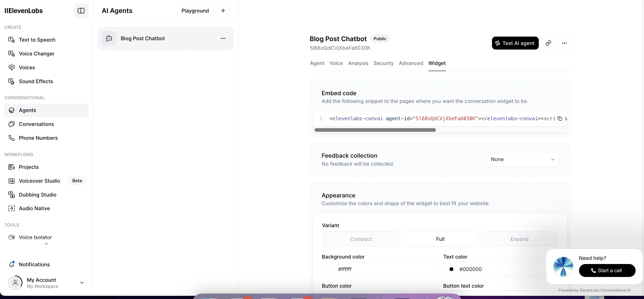
Task: Open Blog Post Chatbot list item options
Action: 223,38
